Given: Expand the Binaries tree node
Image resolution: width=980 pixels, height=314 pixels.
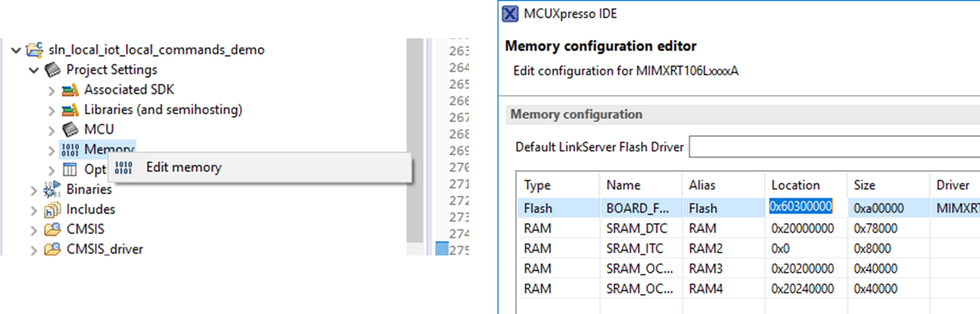Looking at the screenshot, I should point(34,189).
